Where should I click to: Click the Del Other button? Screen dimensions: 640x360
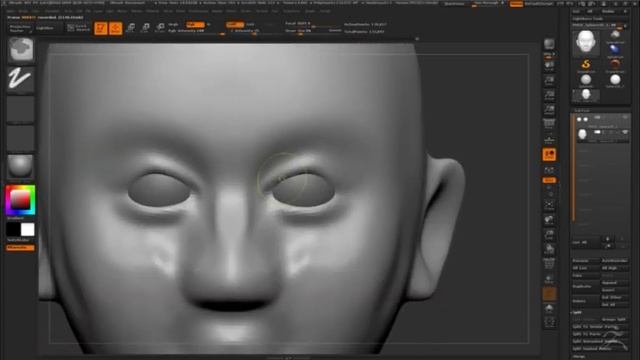click(x=615, y=298)
